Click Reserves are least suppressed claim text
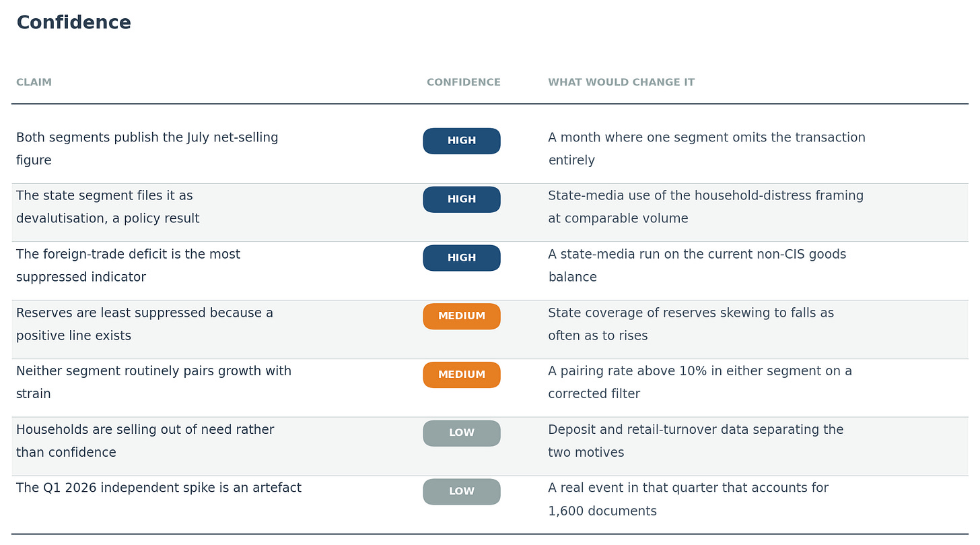The image size is (980, 545). coord(145,324)
